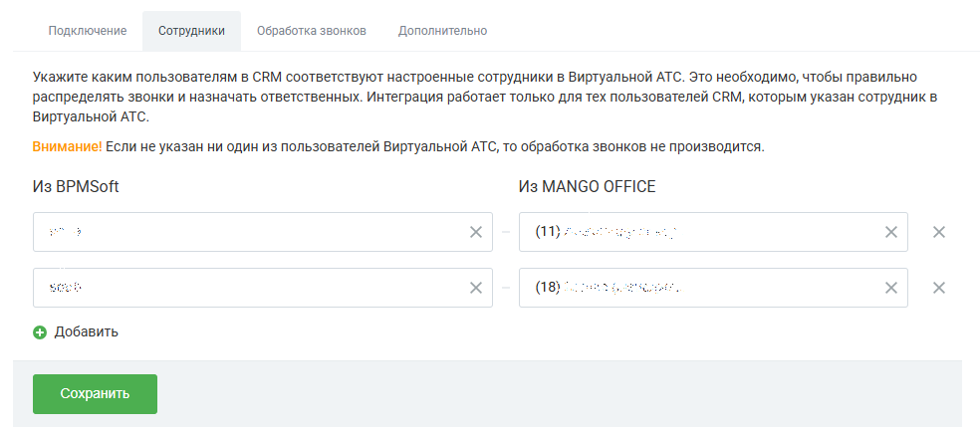Open second BPMSoft user combo box
Screen dimensions: 980x435
click(263, 288)
